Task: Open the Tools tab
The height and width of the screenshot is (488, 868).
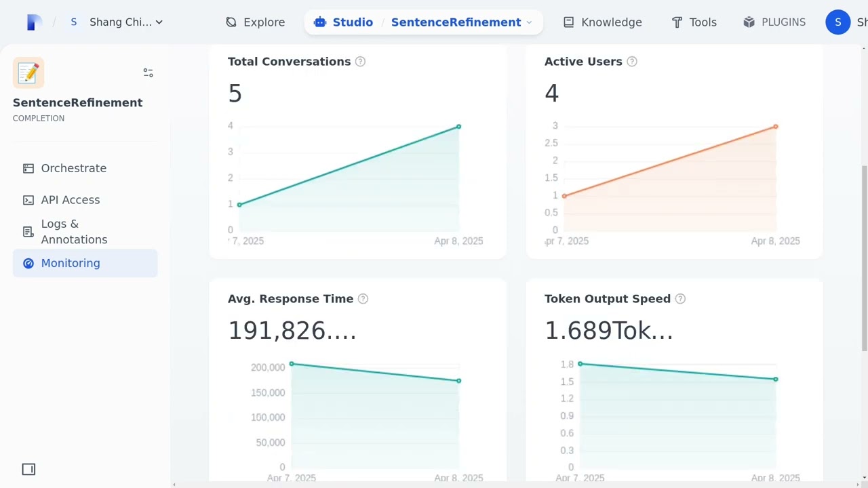Action: [694, 22]
